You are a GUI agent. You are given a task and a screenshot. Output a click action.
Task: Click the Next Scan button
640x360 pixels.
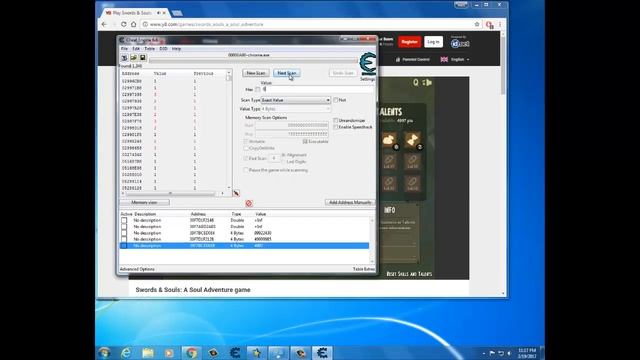[287, 73]
